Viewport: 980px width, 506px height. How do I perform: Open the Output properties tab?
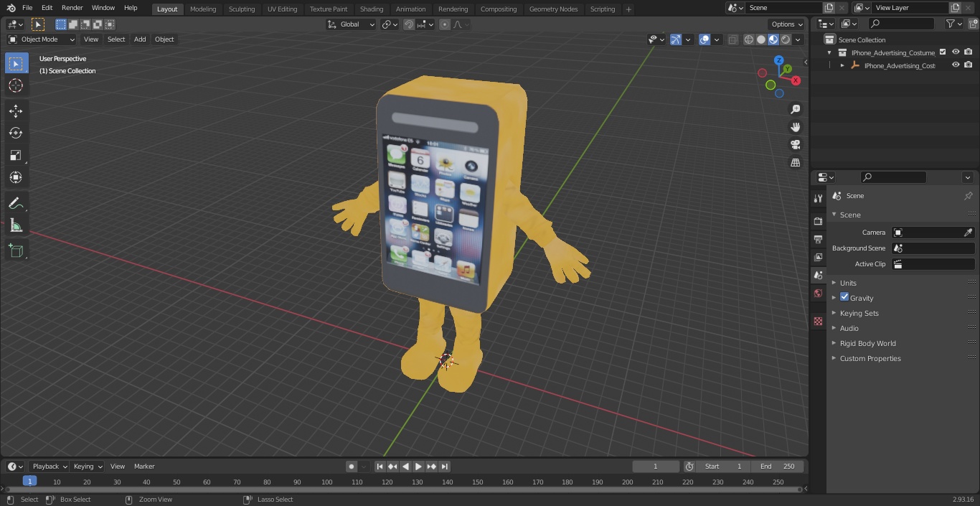(818, 239)
